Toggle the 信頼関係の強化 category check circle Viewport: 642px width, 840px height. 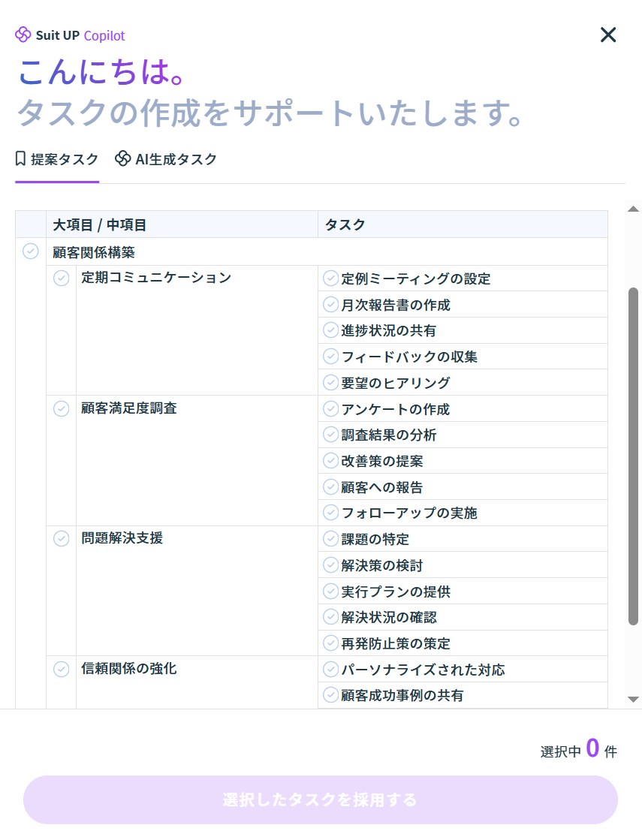pyautogui.click(x=62, y=669)
